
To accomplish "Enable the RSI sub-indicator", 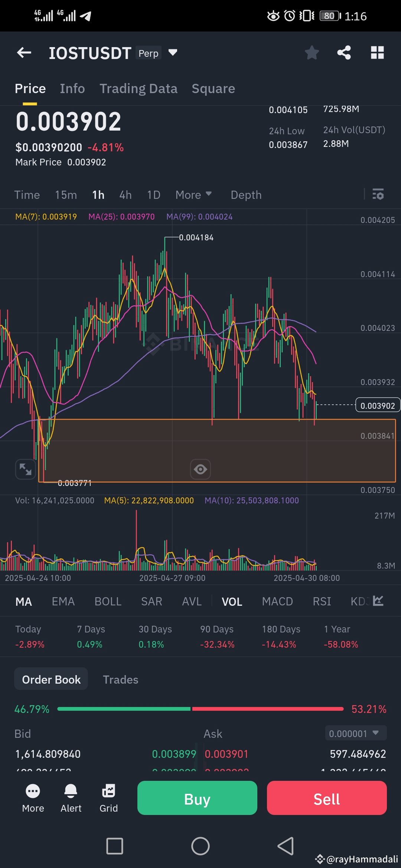I will click(322, 601).
